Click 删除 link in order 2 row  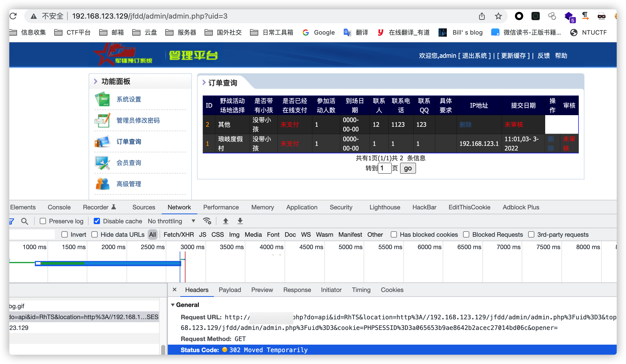[465, 124]
